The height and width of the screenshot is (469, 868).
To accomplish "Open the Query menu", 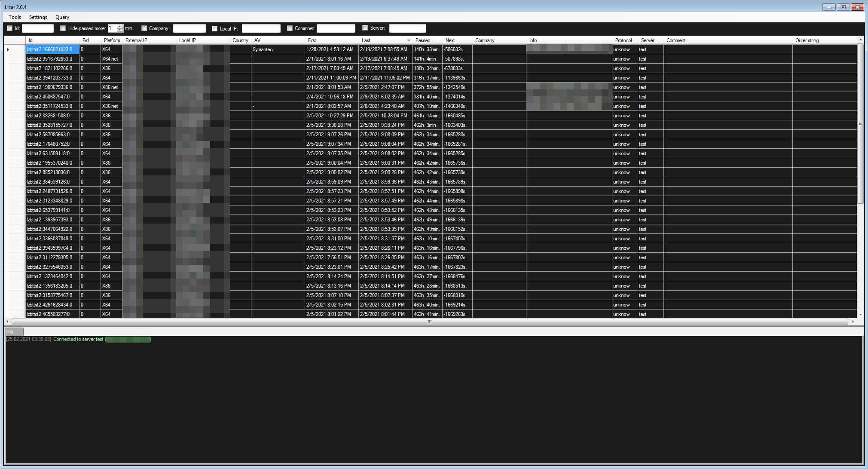I will 62,17.
